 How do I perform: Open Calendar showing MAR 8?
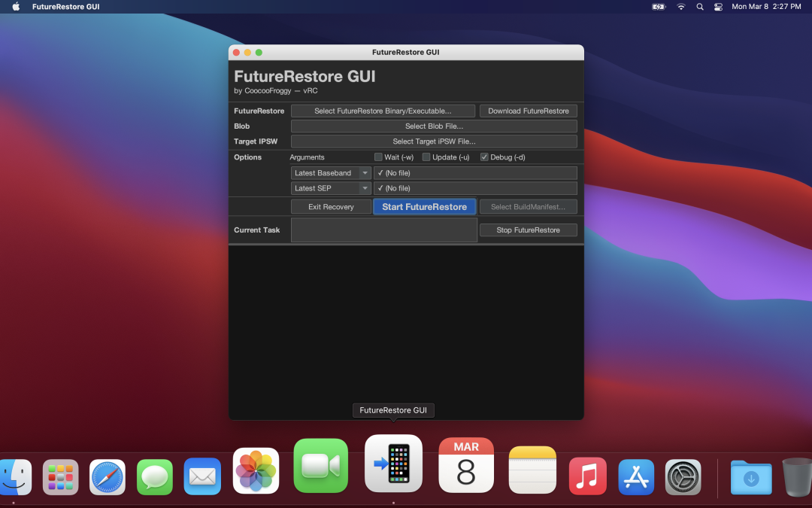pos(466,465)
